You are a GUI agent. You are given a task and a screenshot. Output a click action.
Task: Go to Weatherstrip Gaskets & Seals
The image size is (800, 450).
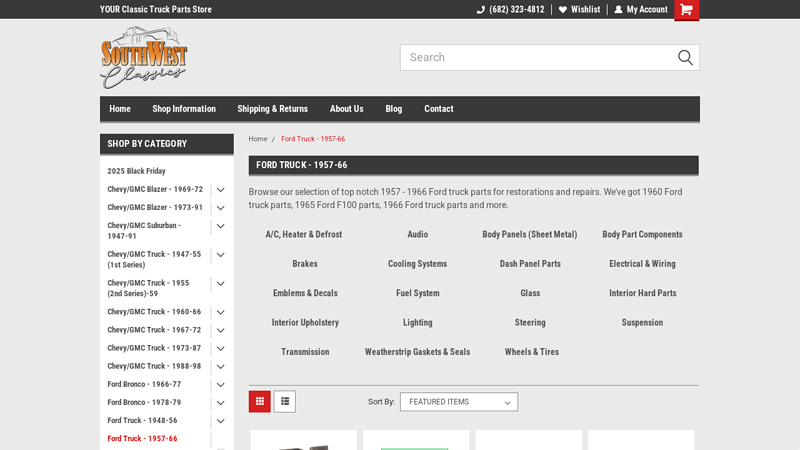tap(417, 352)
